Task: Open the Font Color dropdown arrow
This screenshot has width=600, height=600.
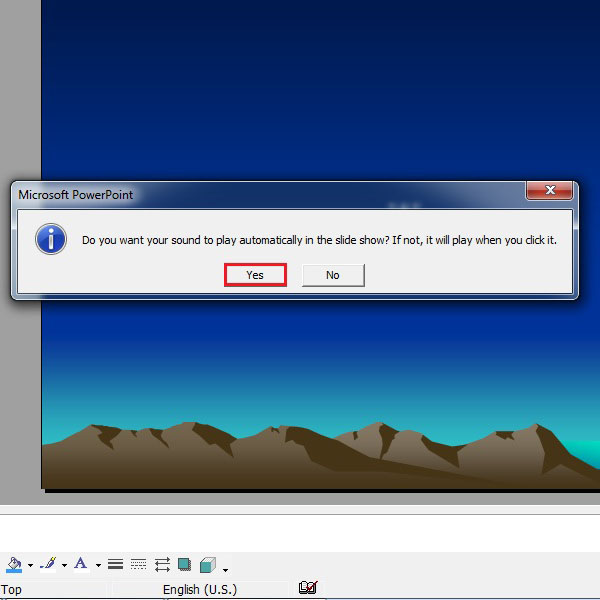Action: point(98,565)
